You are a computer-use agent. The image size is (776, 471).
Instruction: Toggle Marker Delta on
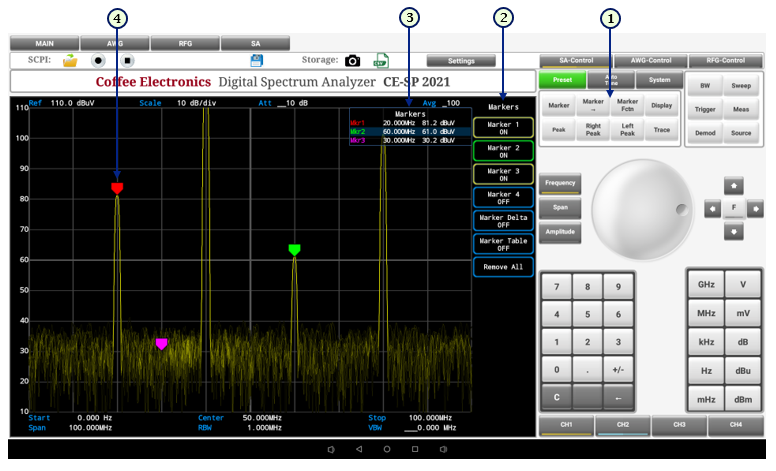point(503,220)
